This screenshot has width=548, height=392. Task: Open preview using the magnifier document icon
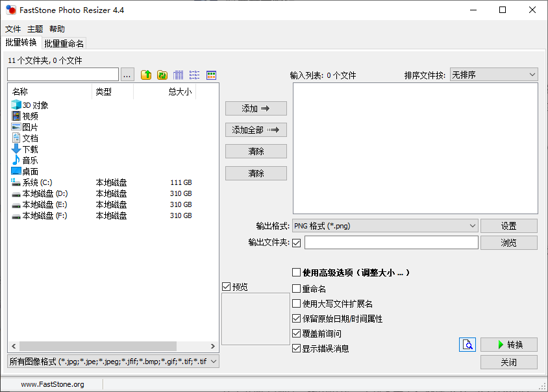point(467,345)
